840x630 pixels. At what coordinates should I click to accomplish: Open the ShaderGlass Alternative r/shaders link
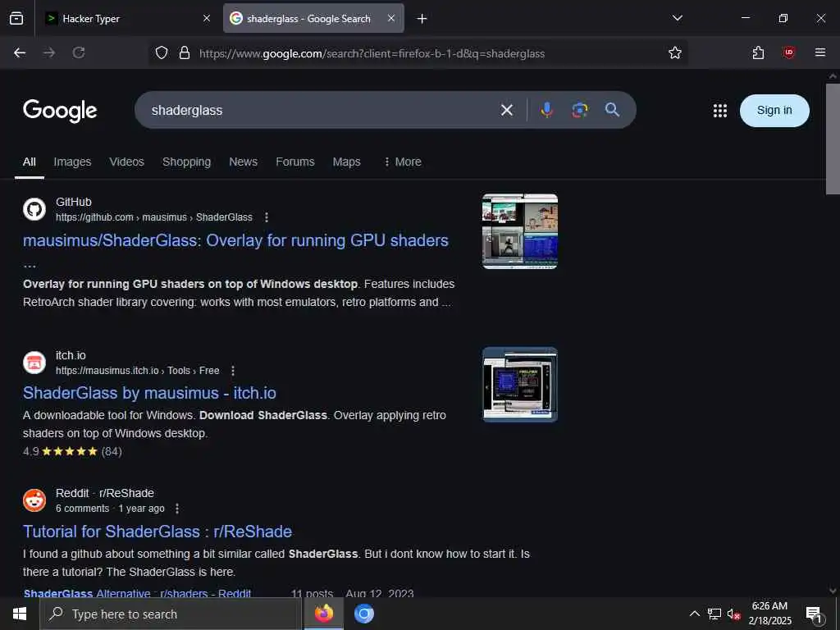(x=137, y=593)
